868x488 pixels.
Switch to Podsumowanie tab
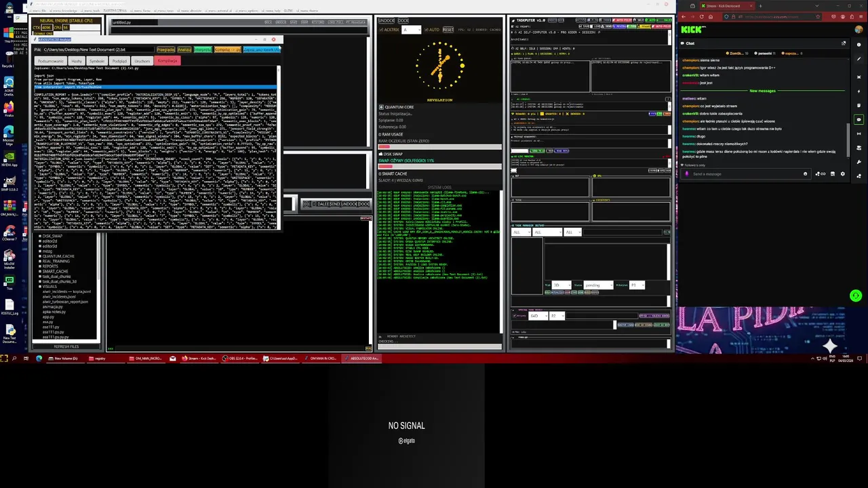point(51,61)
